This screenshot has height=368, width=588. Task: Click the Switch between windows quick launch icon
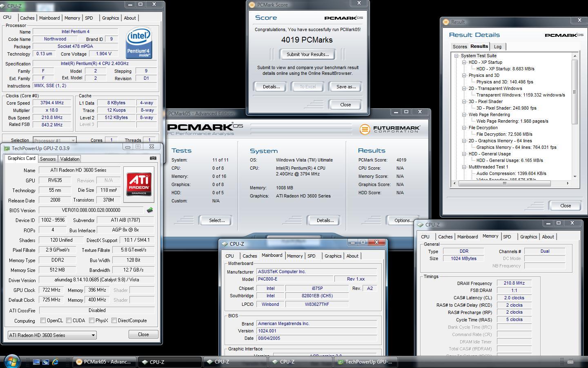coord(46,362)
